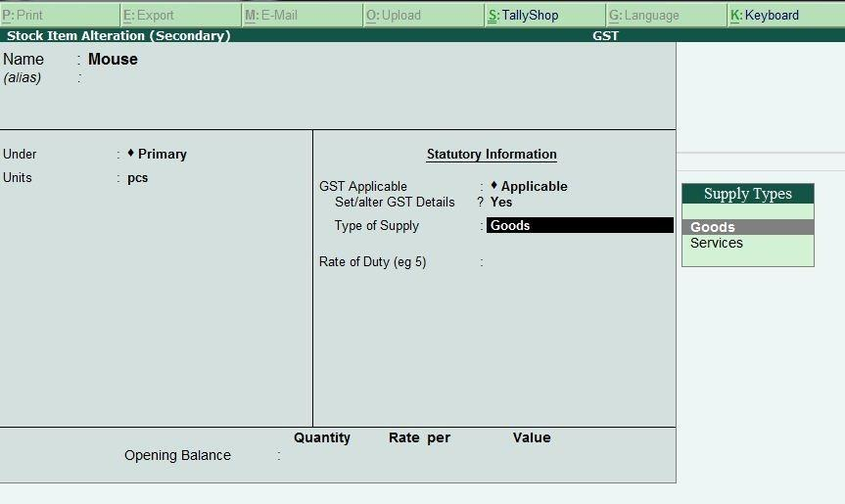Click the Under group Primary field
Viewport: 845px width, 504px height.
click(x=162, y=154)
